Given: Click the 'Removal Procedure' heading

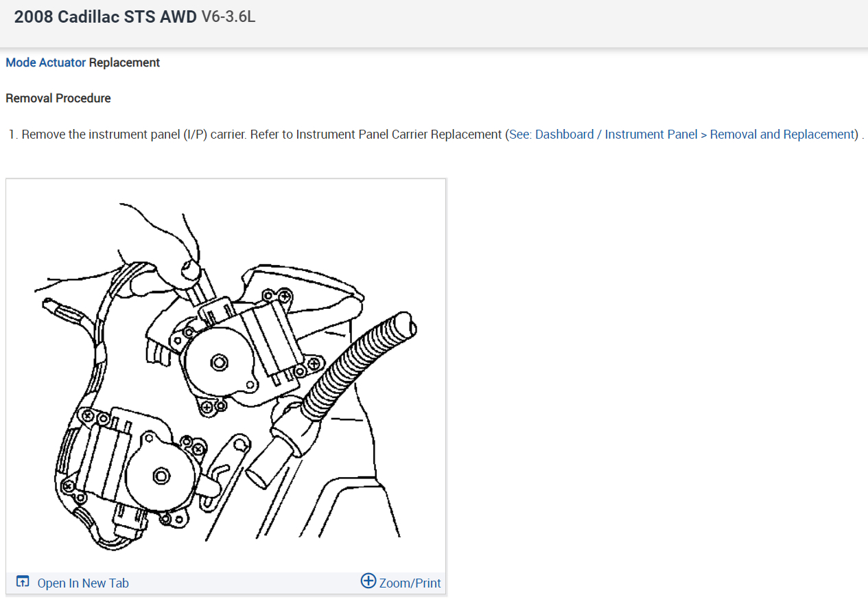Looking at the screenshot, I should [58, 98].
